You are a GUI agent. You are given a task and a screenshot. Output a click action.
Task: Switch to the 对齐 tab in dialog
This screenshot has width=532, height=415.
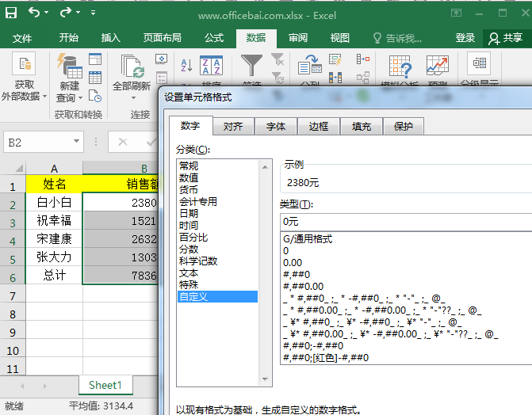tap(233, 127)
